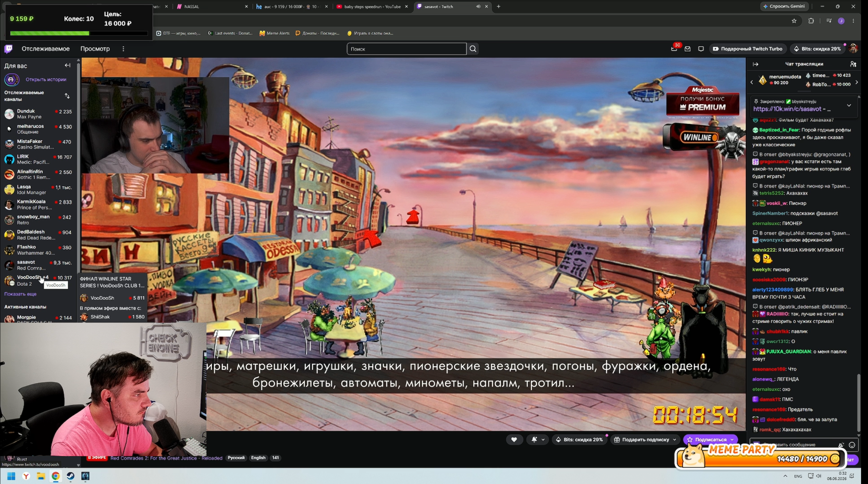Open Steam from taskbar
The width and height of the screenshot is (868, 484).
[70, 476]
